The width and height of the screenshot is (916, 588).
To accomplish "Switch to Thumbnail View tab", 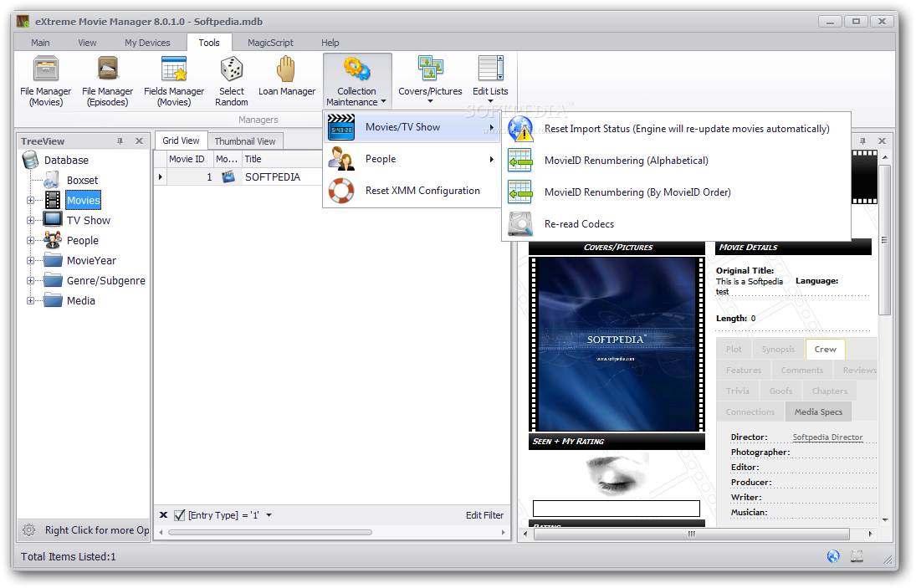I will tap(245, 141).
